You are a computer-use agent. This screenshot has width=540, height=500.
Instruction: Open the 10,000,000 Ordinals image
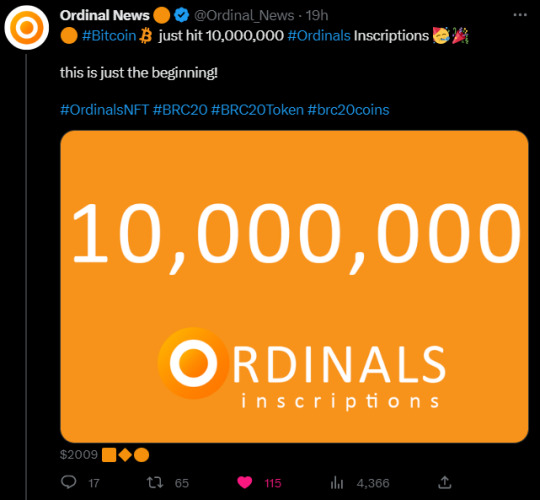(x=294, y=286)
